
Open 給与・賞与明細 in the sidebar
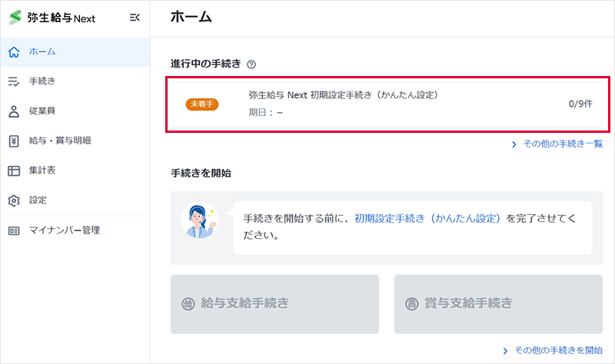(75, 141)
